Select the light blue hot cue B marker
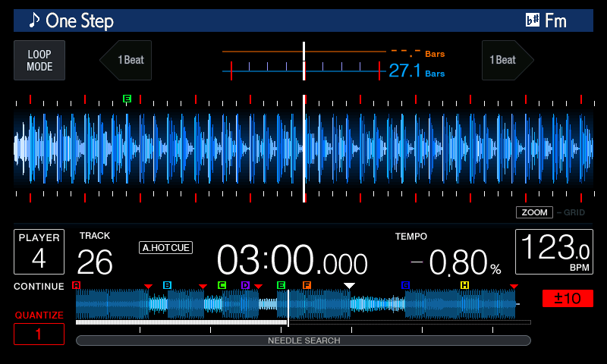 point(167,285)
